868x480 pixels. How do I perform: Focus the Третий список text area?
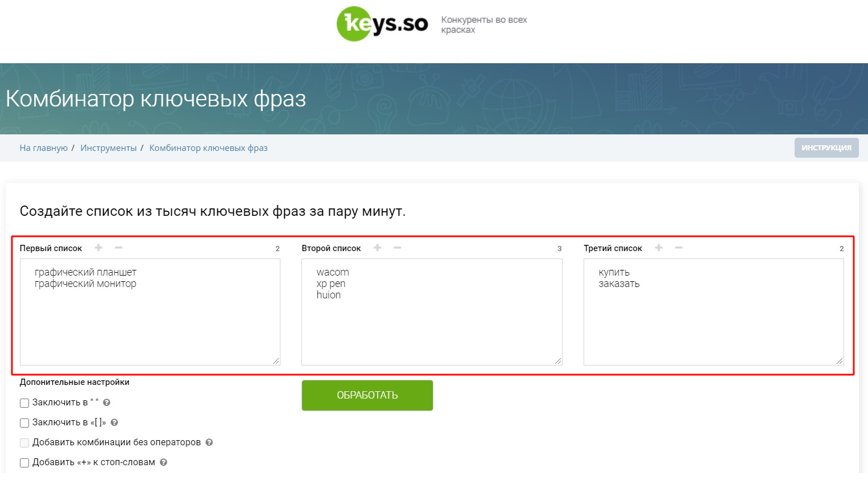(x=714, y=312)
